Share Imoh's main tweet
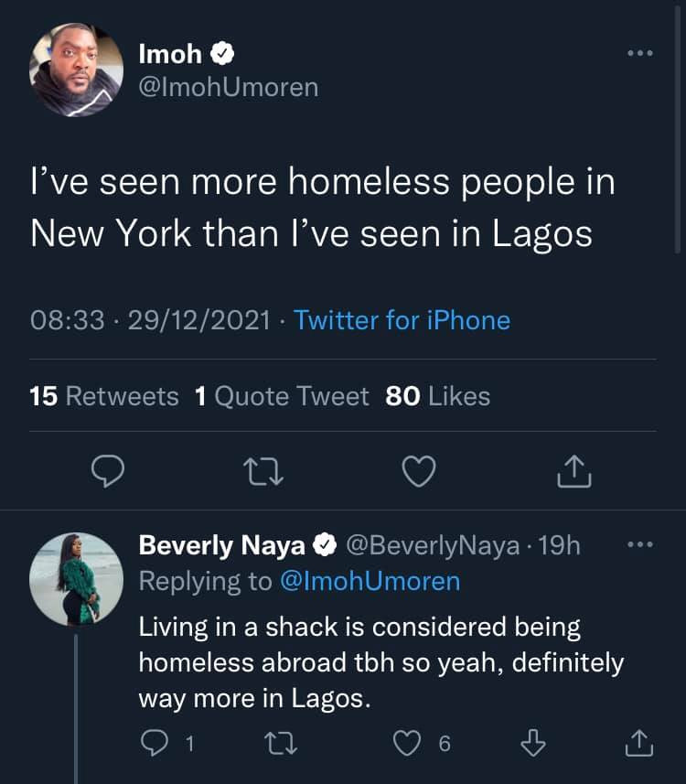The height and width of the screenshot is (784, 686). (x=574, y=470)
